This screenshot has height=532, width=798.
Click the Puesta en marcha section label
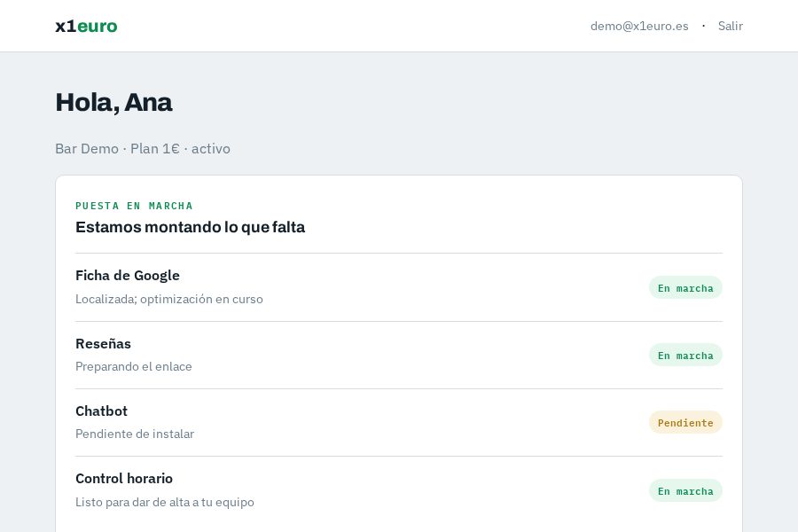point(134,206)
